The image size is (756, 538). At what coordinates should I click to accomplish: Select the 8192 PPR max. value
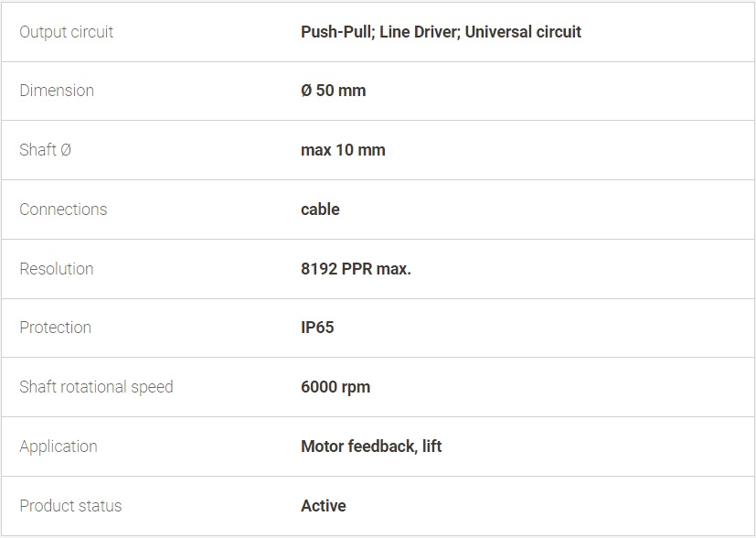tap(356, 269)
